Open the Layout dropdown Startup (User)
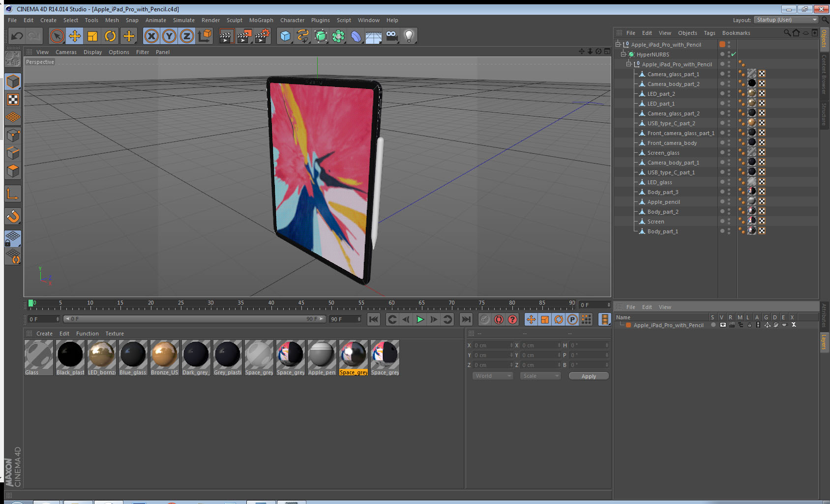The width and height of the screenshot is (830, 504). pyautogui.click(x=786, y=20)
